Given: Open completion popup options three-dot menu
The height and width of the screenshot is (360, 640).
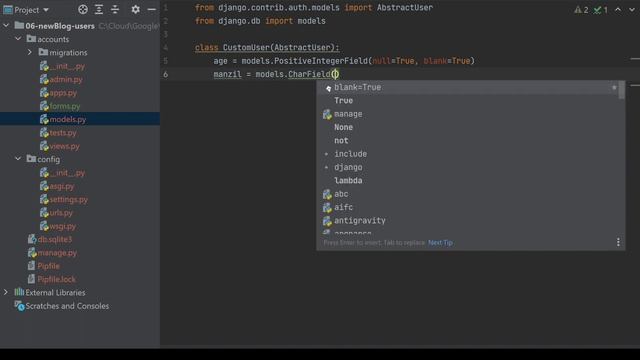Looking at the screenshot, I should click(618, 242).
